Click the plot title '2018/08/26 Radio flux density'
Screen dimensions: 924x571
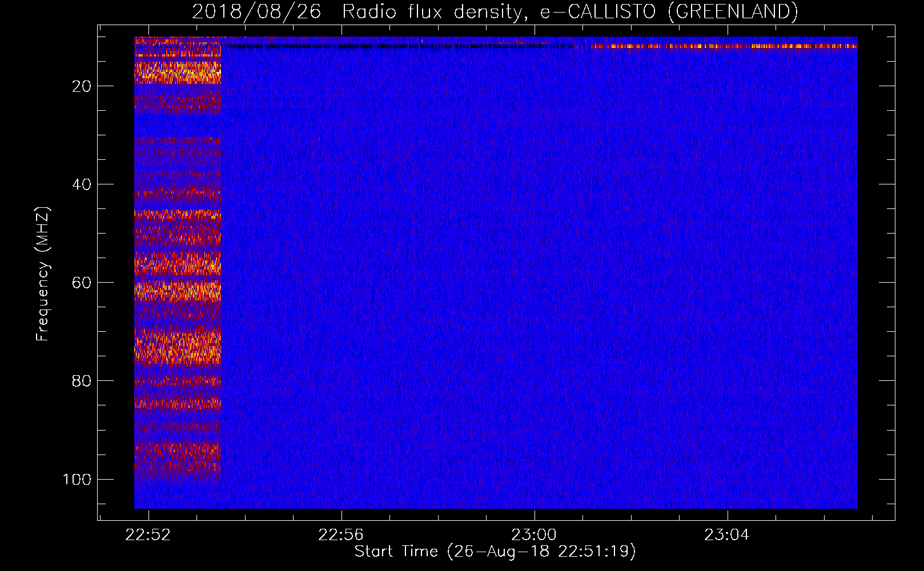[x=495, y=11]
